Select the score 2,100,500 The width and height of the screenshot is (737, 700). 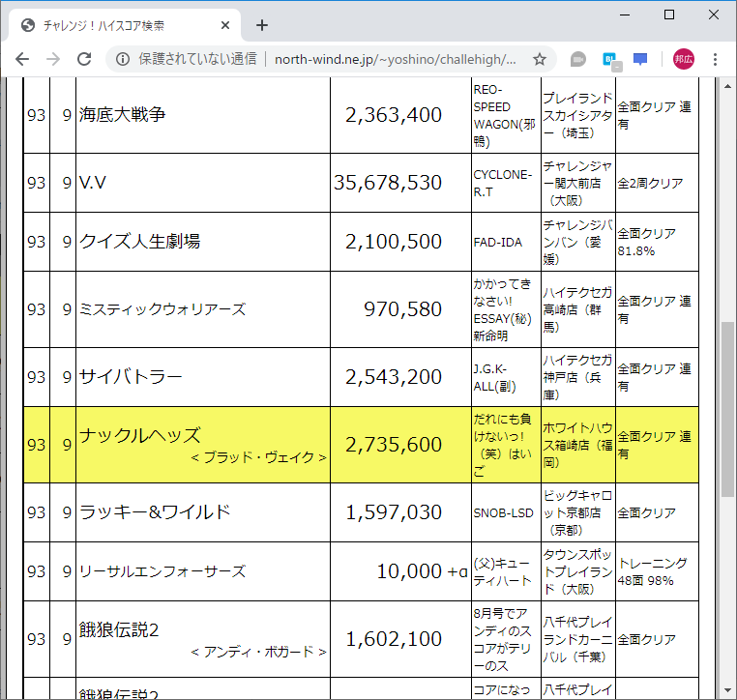coord(394,242)
